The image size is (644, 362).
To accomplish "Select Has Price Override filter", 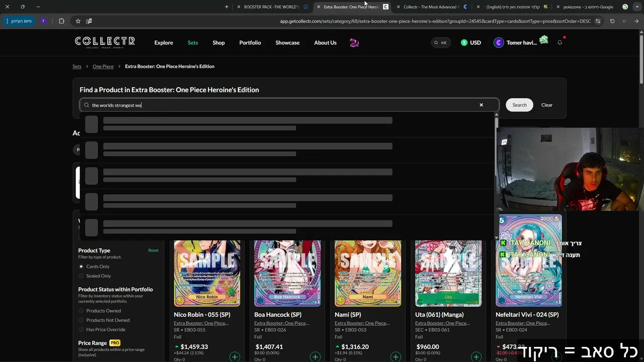I will click(82, 330).
